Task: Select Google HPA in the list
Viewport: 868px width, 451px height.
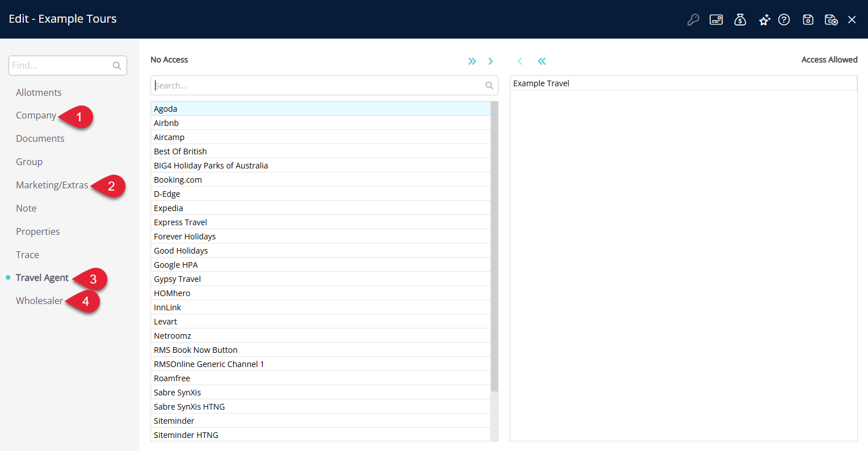Action: [x=321, y=265]
